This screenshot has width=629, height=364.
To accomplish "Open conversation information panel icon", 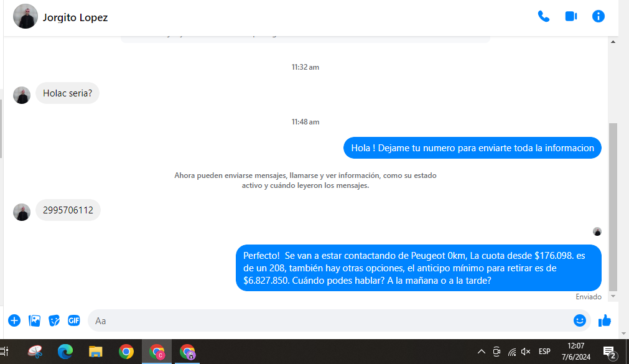I will [598, 16].
